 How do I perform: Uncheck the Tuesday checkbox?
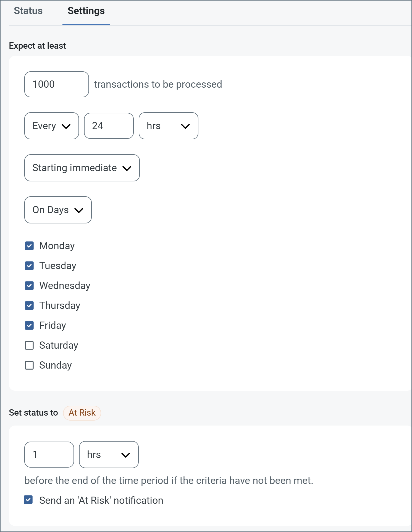pos(29,266)
